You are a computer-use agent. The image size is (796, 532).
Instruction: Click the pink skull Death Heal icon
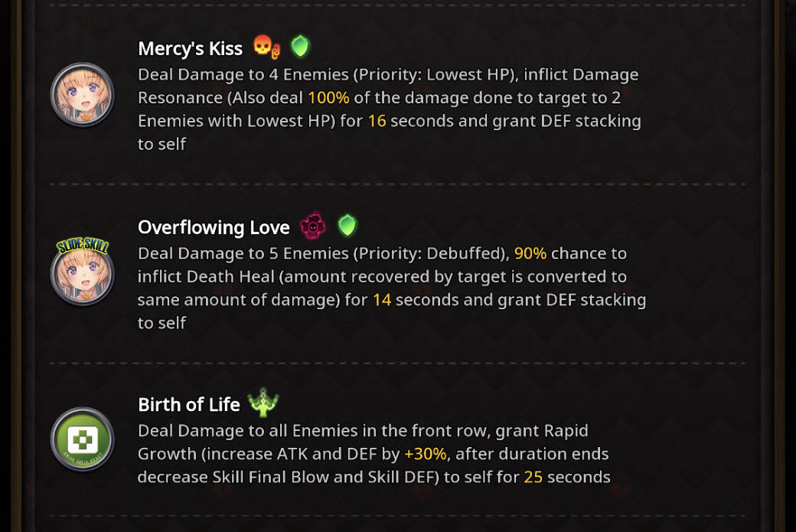(x=313, y=226)
